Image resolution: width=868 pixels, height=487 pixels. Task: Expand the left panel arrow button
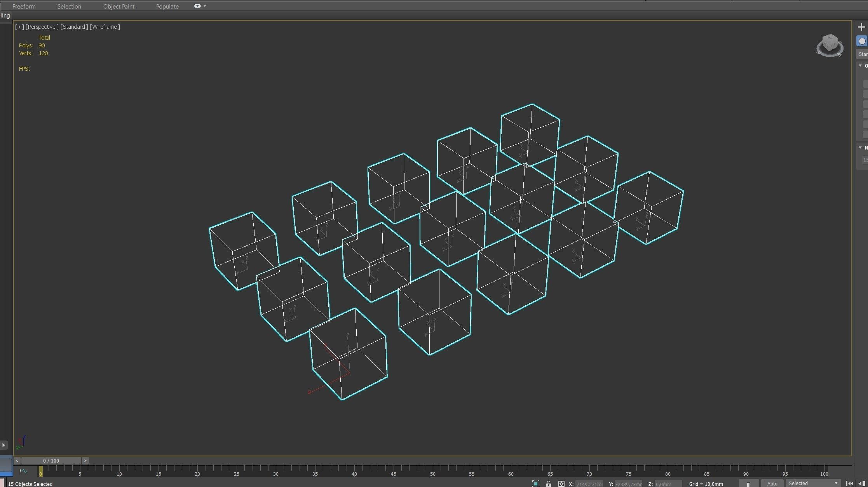click(x=3, y=445)
